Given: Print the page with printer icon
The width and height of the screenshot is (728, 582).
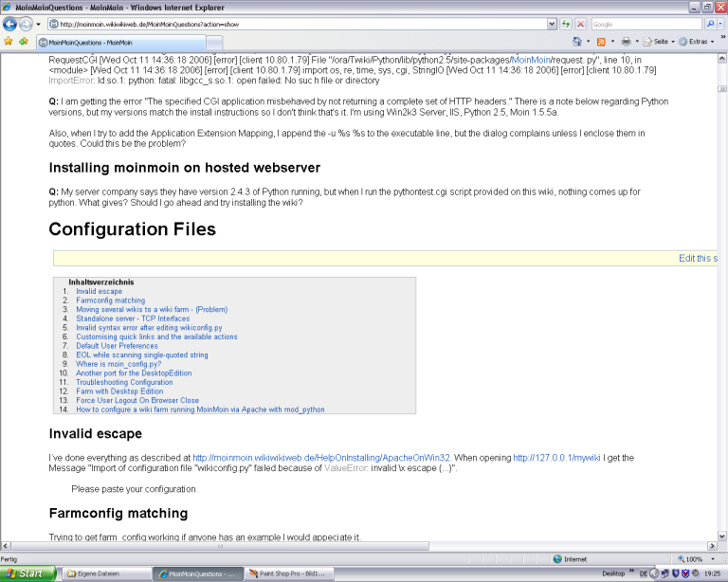Looking at the screenshot, I should pos(627,42).
